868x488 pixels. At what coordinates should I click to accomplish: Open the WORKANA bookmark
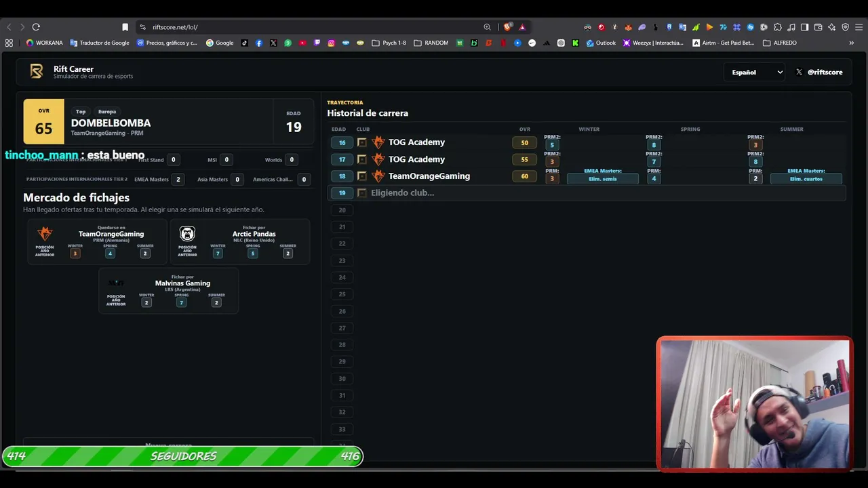coord(44,43)
